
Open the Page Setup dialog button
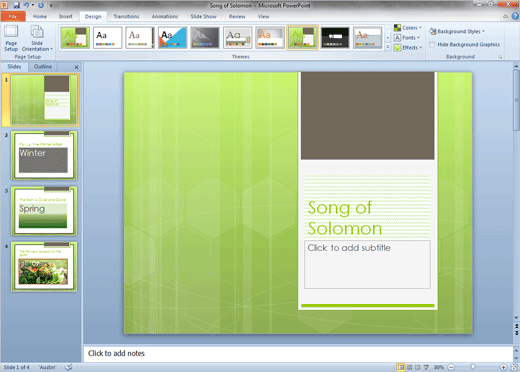pos(11,38)
